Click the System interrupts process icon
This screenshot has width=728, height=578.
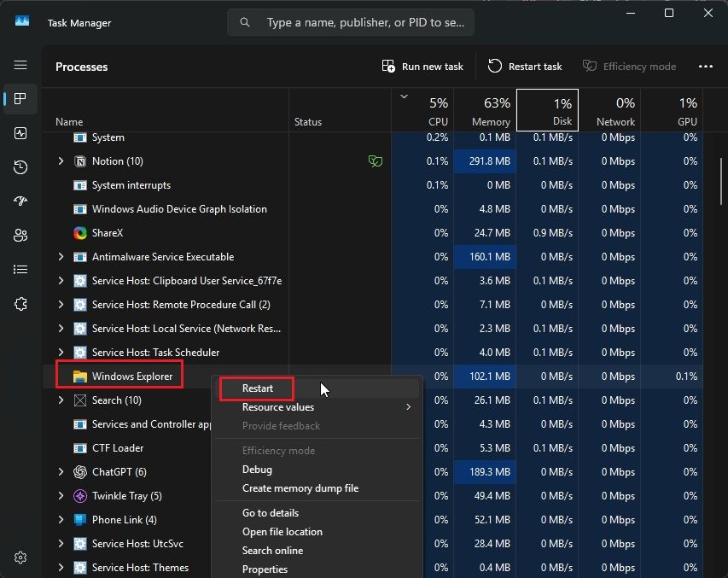coord(80,185)
